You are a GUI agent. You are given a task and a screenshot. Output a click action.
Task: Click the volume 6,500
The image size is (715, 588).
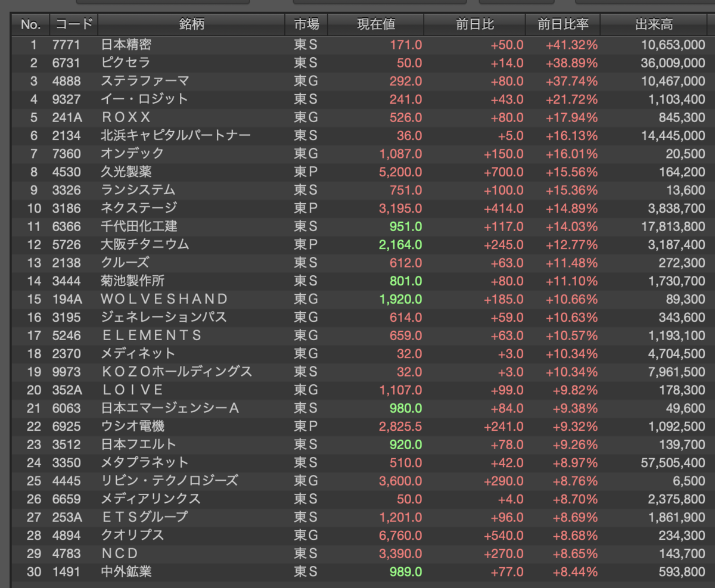coord(689,481)
